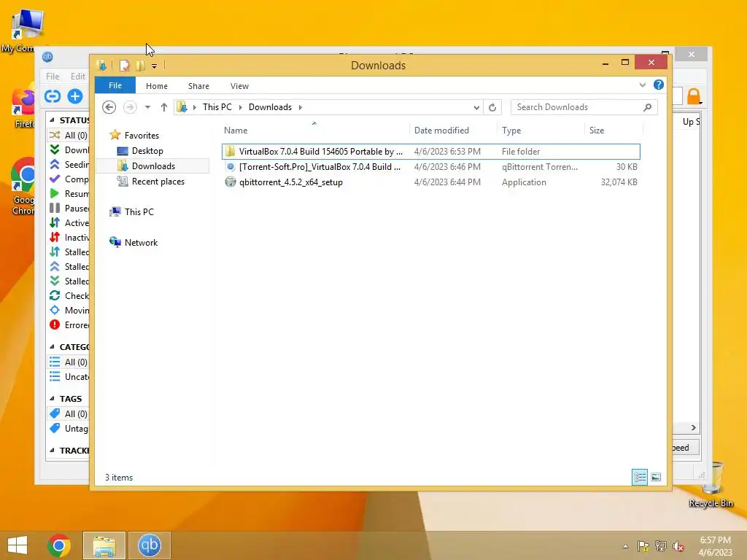
Task: Click qBittorrent Add torrent file icon
Action: click(75, 96)
